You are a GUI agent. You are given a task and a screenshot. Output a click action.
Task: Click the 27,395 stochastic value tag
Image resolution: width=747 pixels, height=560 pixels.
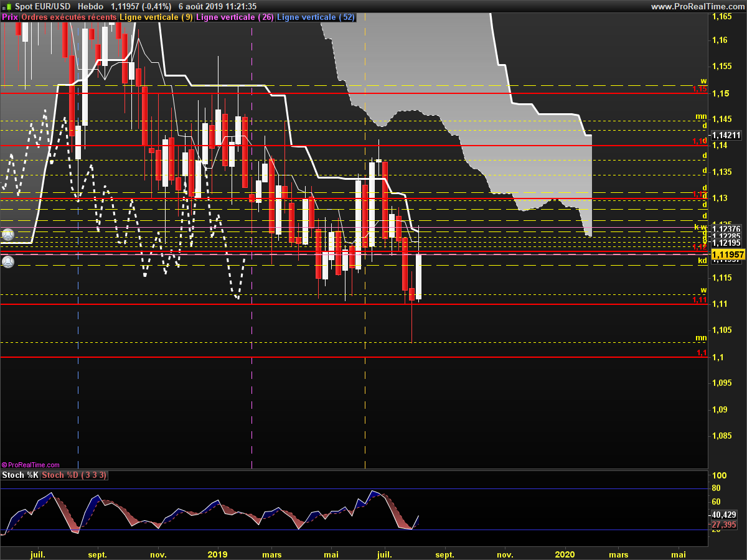click(724, 525)
